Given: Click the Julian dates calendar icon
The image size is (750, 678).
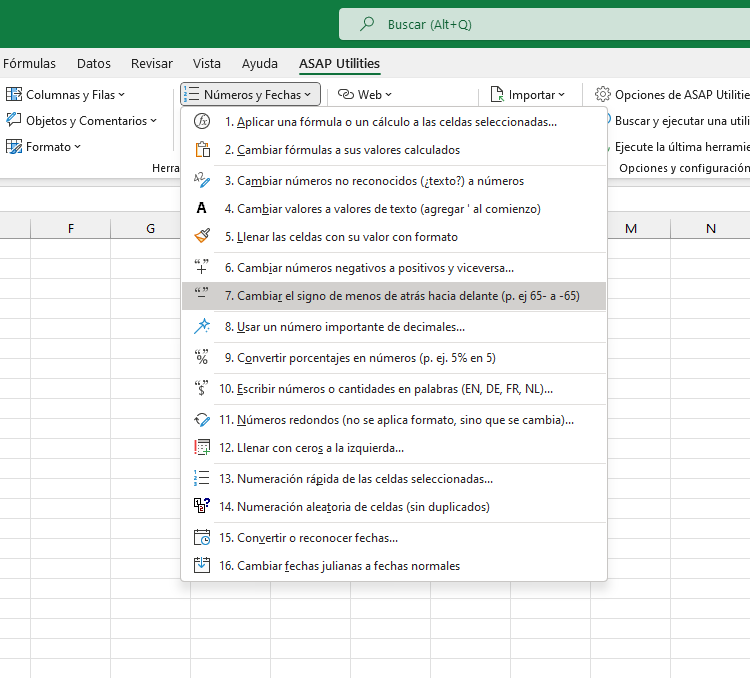Looking at the screenshot, I should coord(202,565).
